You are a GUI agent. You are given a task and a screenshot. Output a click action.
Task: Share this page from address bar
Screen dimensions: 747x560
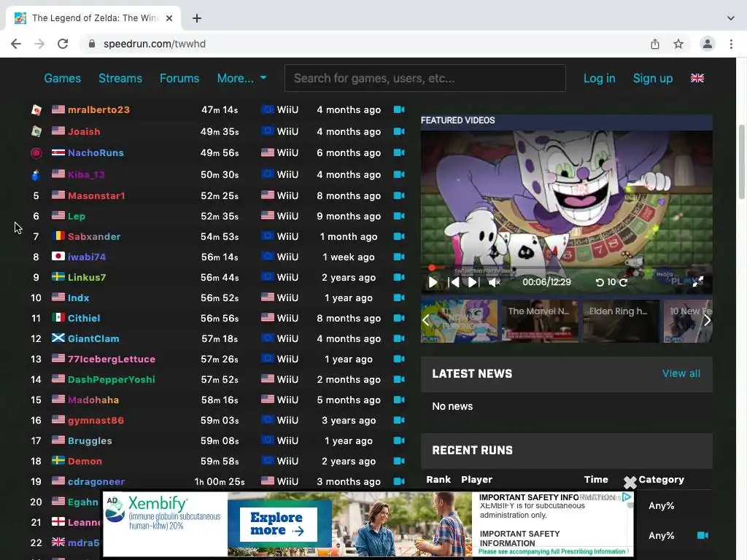pos(655,44)
